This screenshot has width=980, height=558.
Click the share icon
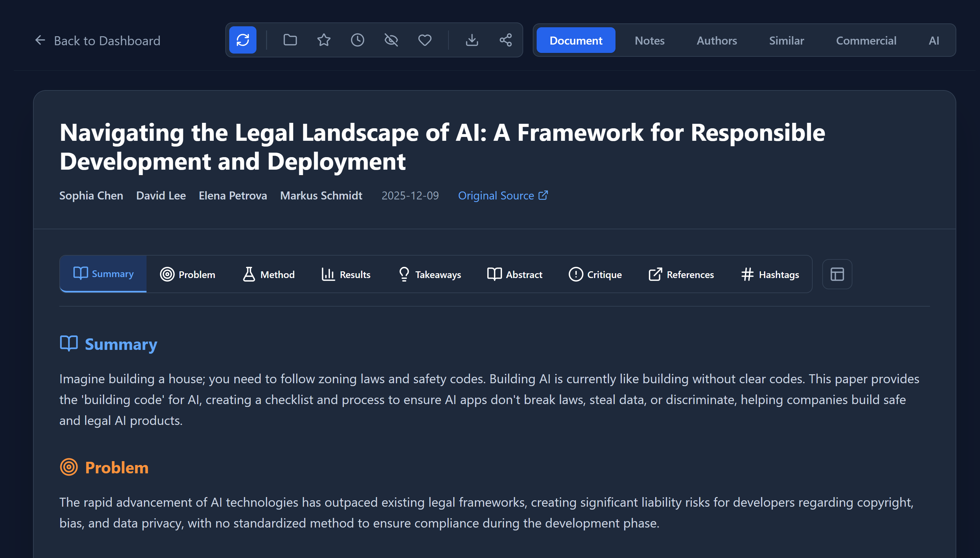[506, 40]
